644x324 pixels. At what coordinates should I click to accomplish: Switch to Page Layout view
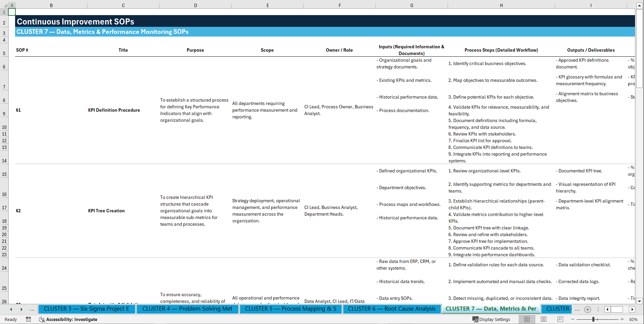[543, 319]
